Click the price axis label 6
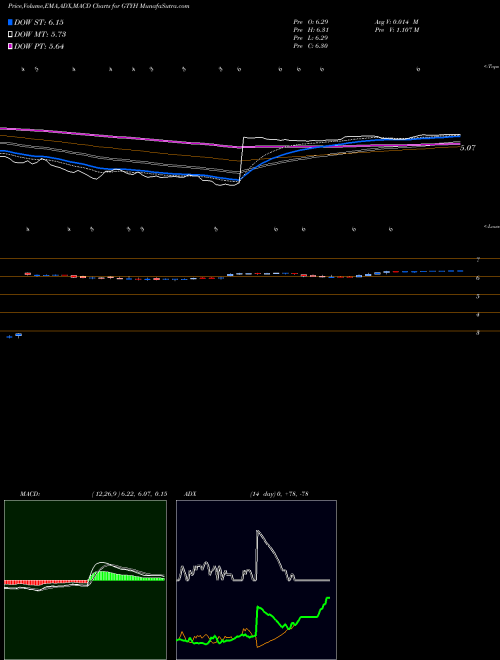The image size is (500, 660). pyautogui.click(x=478, y=278)
